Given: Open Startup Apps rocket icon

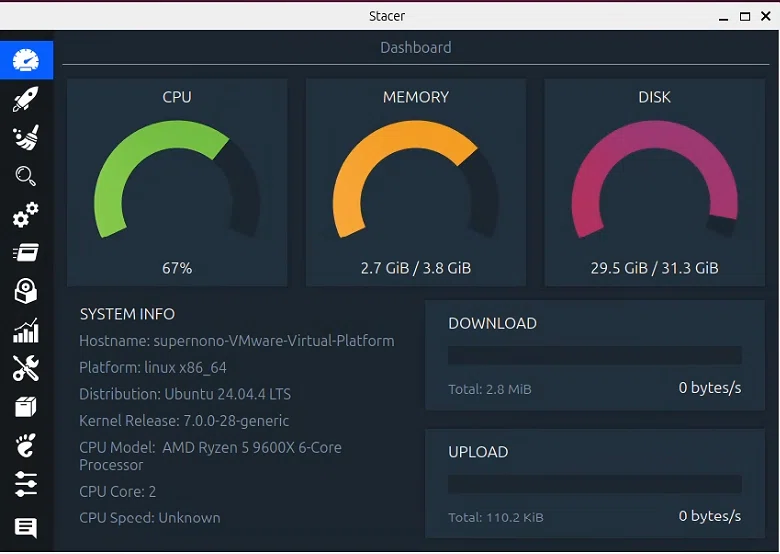Looking at the screenshot, I should coord(26,98).
